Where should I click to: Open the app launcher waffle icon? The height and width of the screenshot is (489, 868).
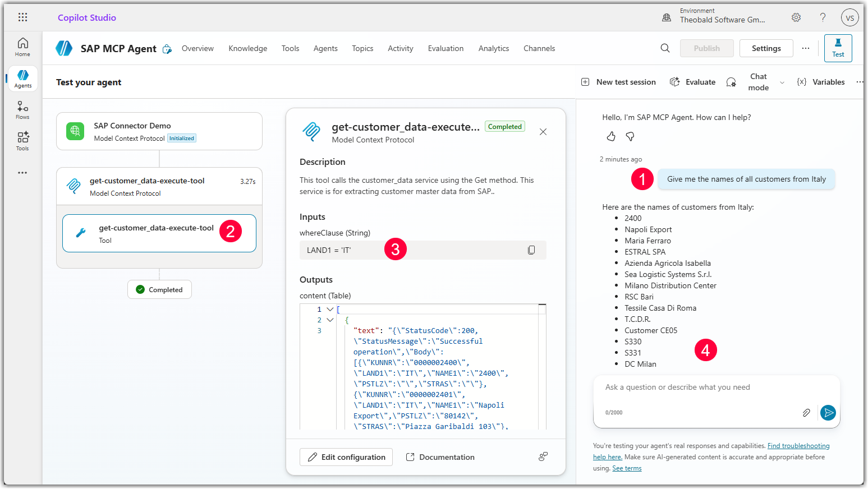[x=22, y=17]
